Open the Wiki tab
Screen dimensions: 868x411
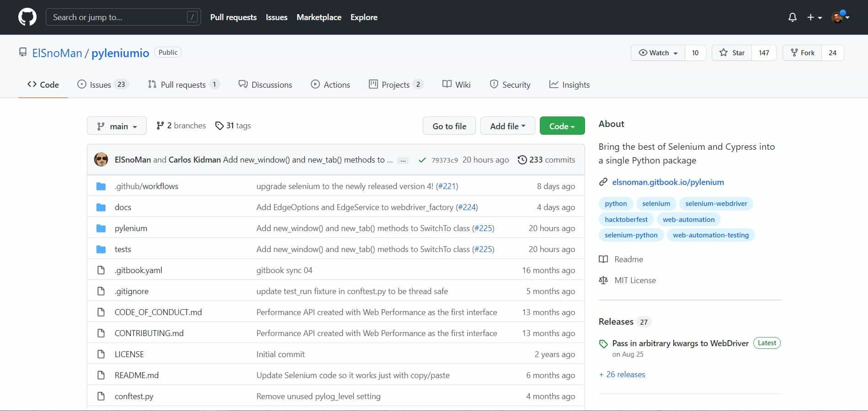click(456, 84)
